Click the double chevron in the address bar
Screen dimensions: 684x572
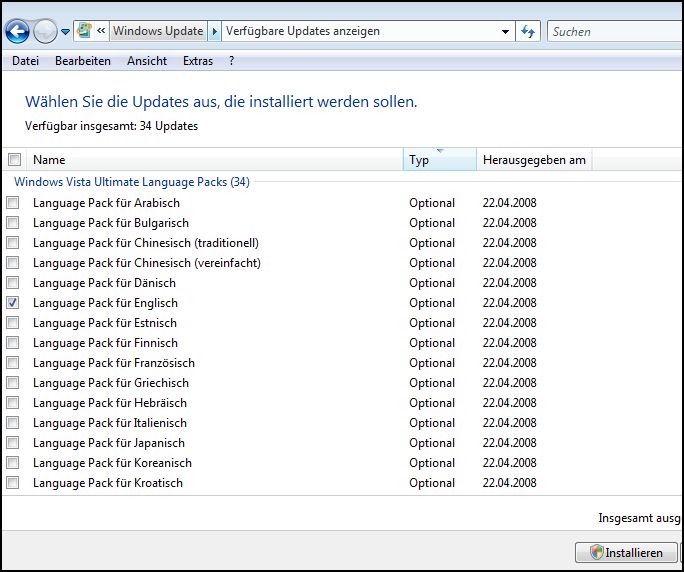[101, 31]
